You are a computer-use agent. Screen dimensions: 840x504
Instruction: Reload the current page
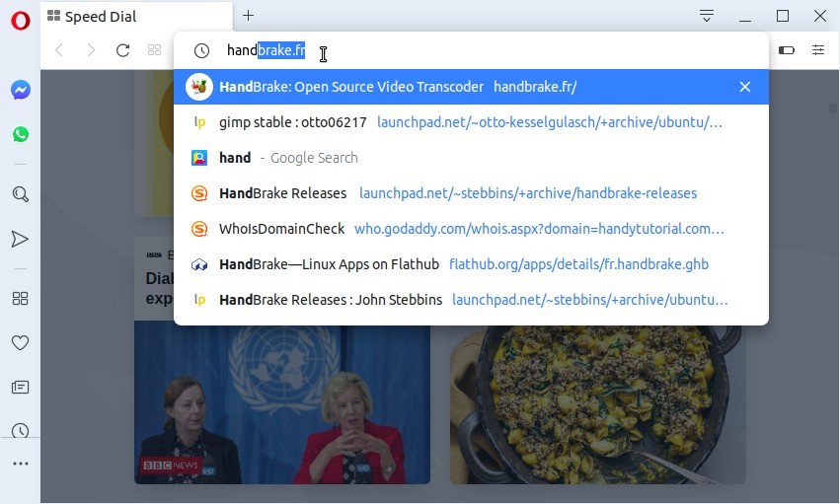tap(122, 50)
